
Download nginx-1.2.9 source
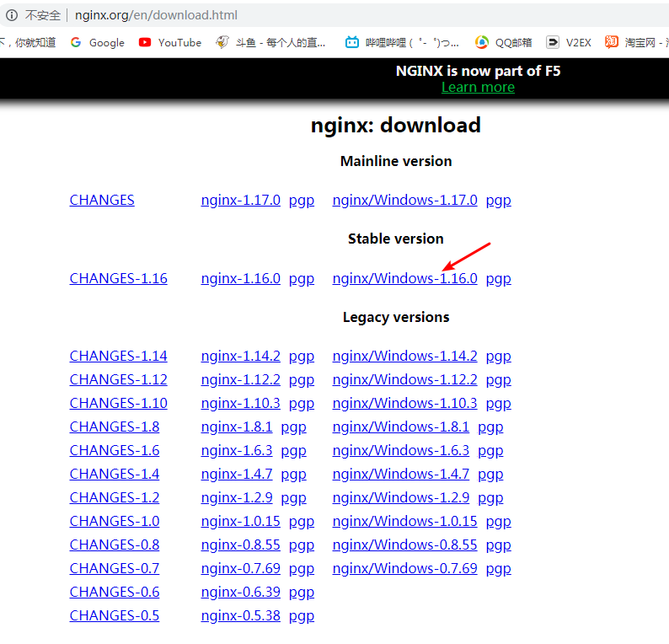pos(237,498)
